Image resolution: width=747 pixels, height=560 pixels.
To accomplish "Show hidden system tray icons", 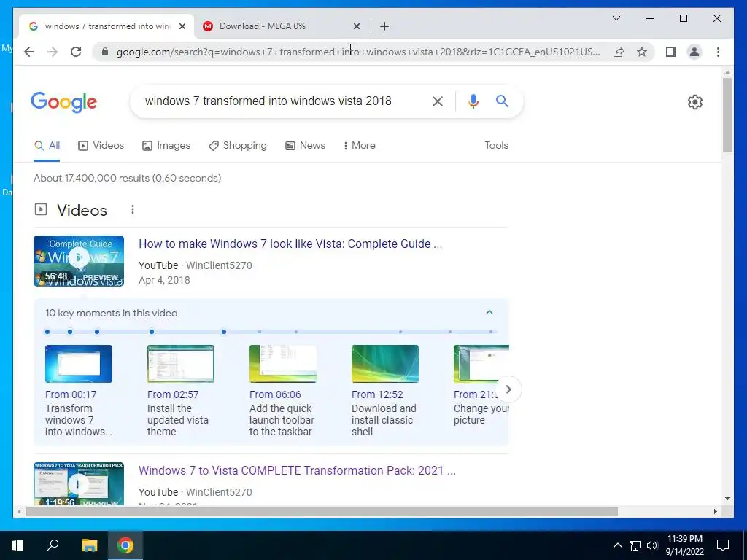I will click(x=617, y=545).
